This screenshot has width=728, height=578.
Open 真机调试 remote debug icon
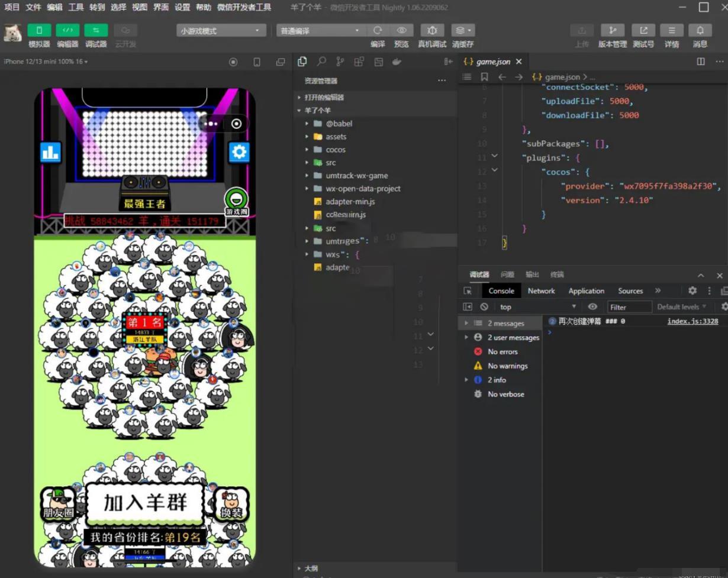[x=432, y=31]
